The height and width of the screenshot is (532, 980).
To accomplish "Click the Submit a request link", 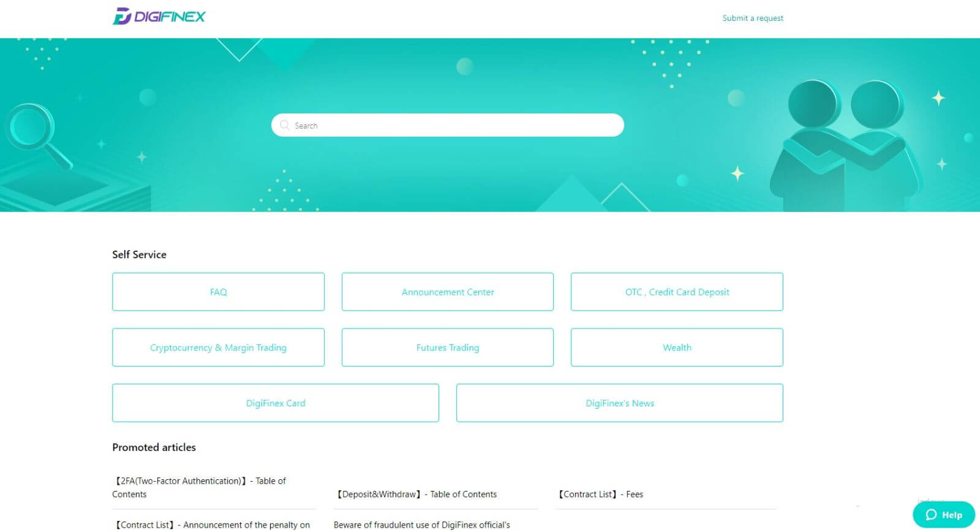I will pos(752,18).
